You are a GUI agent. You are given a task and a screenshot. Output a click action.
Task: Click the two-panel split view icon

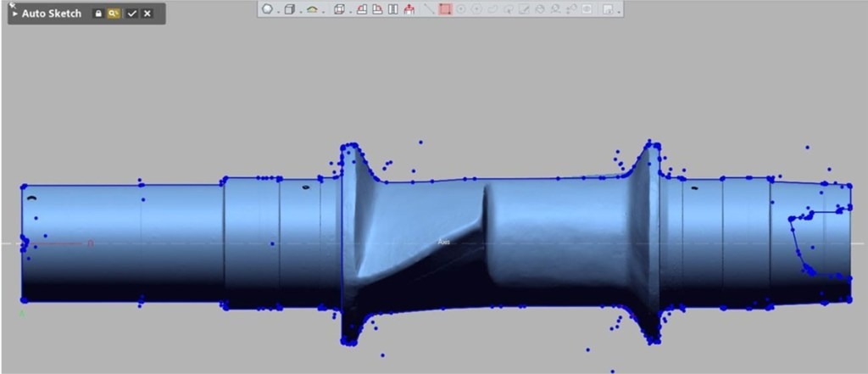point(392,10)
